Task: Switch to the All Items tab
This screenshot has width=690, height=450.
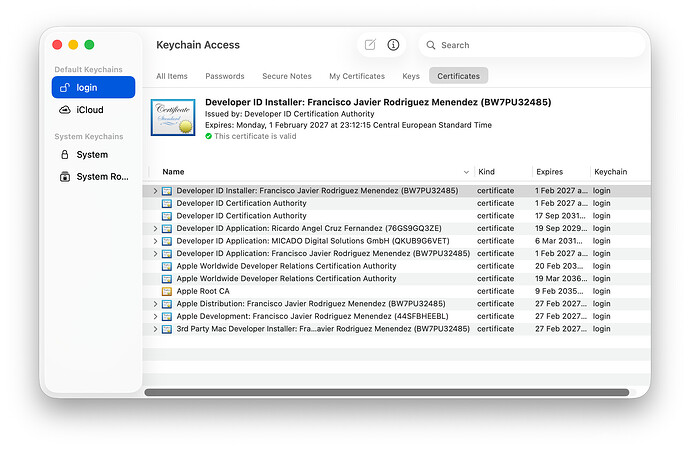Action: tap(172, 76)
